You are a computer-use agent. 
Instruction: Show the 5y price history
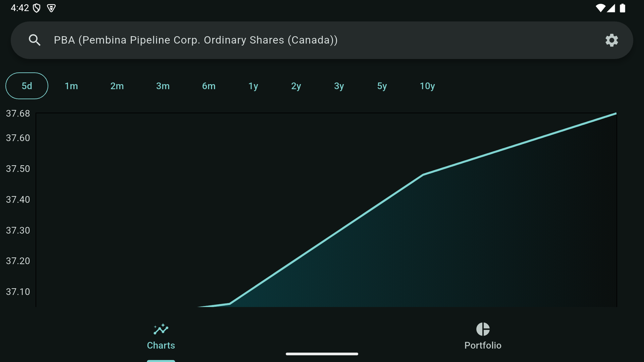(382, 86)
